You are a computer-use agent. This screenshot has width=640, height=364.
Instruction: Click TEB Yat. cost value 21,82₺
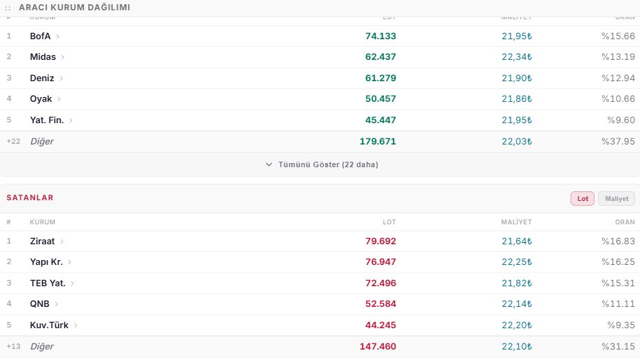click(x=517, y=283)
